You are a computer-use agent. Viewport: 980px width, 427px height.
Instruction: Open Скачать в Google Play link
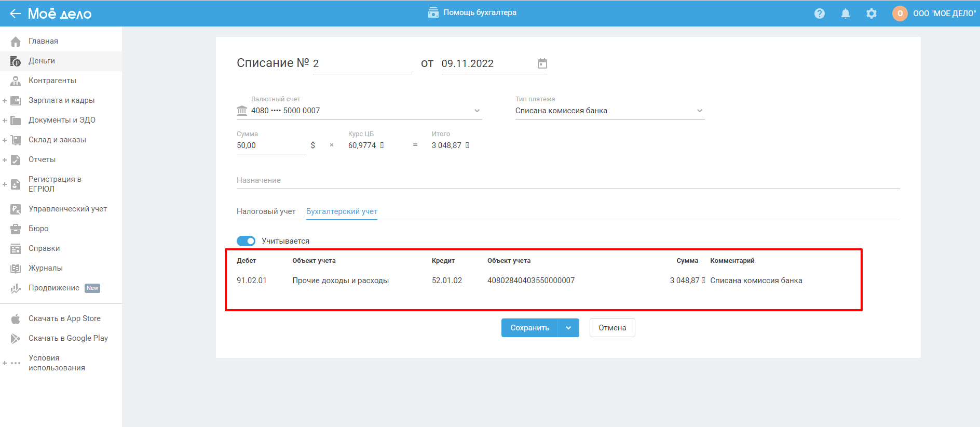pos(68,338)
